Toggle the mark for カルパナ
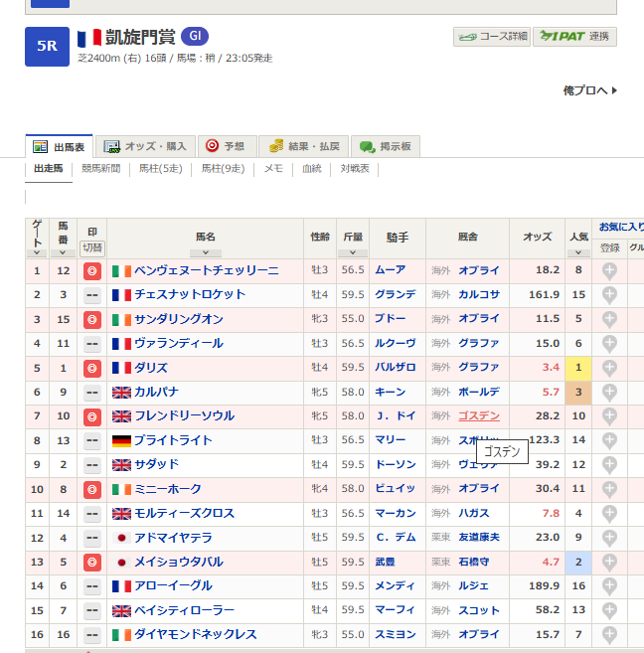 [x=92, y=393]
